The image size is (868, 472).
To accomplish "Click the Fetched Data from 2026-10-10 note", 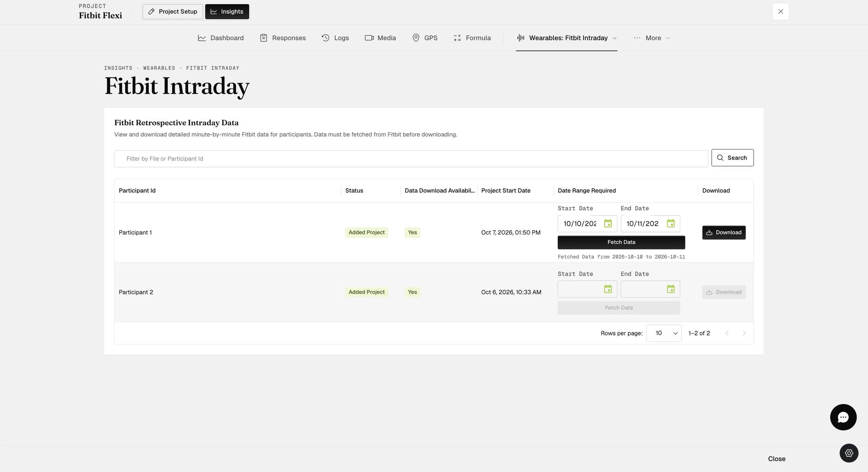I will (x=621, y=257).
